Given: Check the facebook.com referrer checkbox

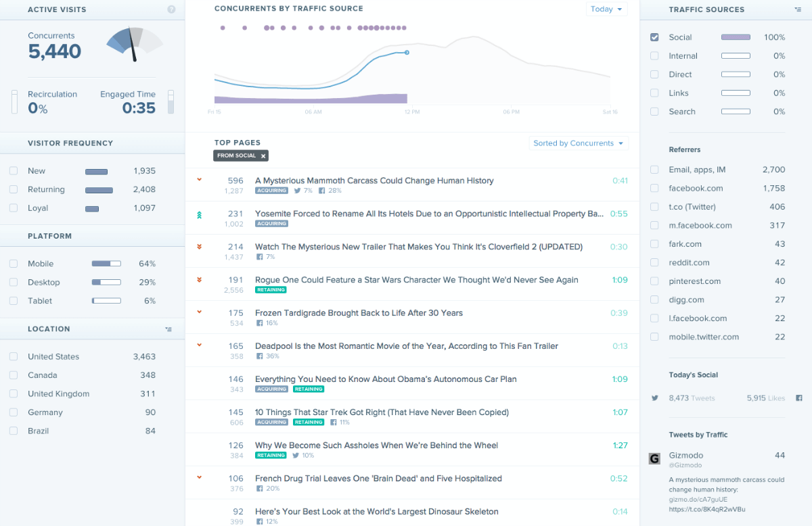Looking at the screenshot, I should coord(654,188).
